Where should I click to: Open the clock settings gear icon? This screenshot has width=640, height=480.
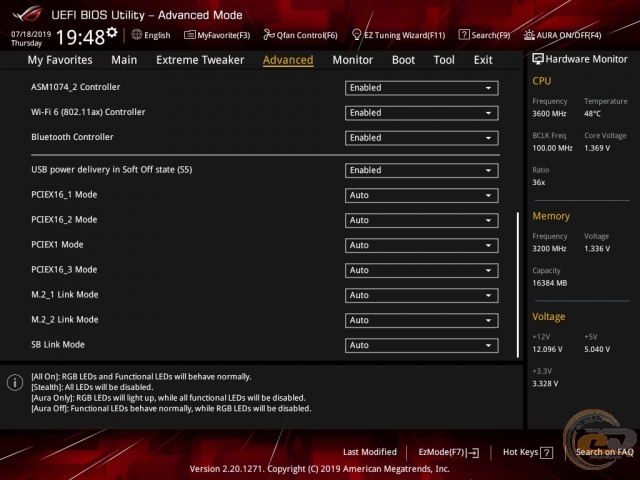pos(112,32)
